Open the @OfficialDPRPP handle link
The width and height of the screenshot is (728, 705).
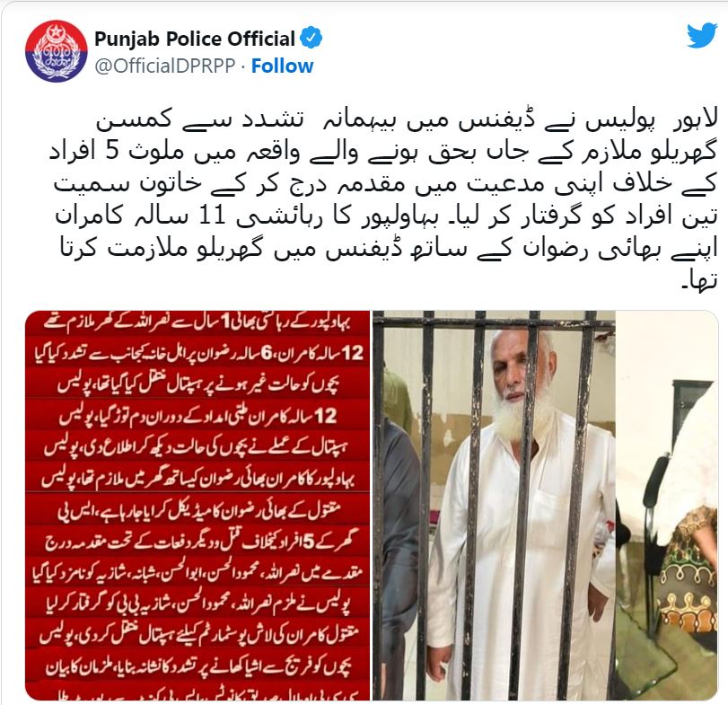pos(165,66)
